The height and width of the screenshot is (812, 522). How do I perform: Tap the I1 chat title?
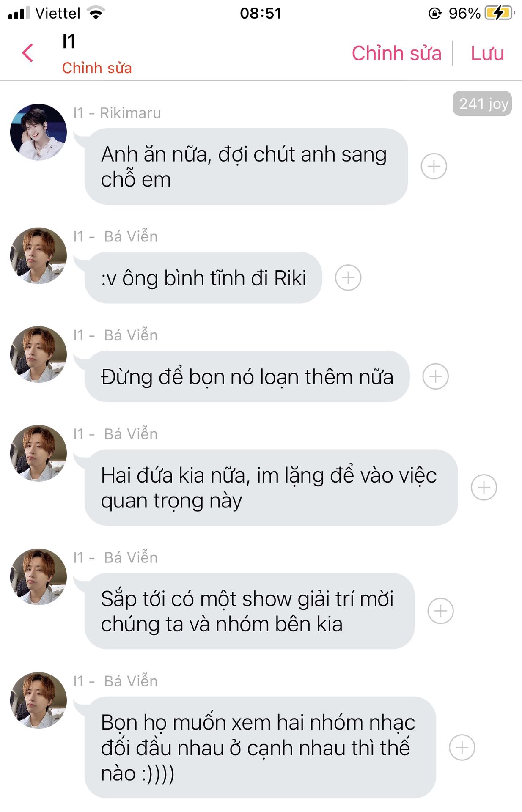[69, 41]
